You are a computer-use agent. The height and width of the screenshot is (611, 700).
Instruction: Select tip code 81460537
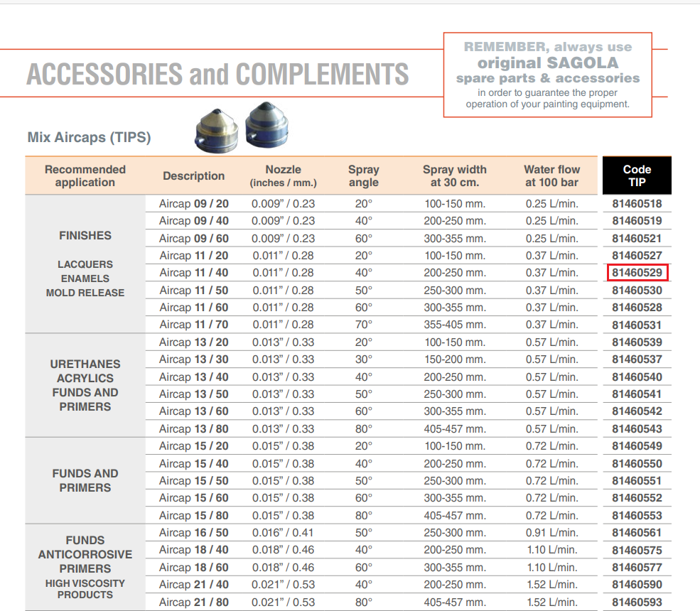637,359
